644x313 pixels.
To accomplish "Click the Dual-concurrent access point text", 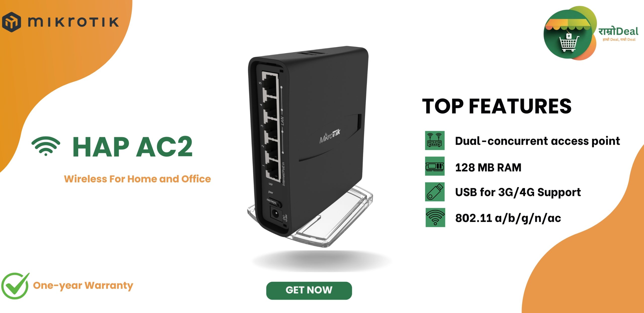I will tap(538, 141).
